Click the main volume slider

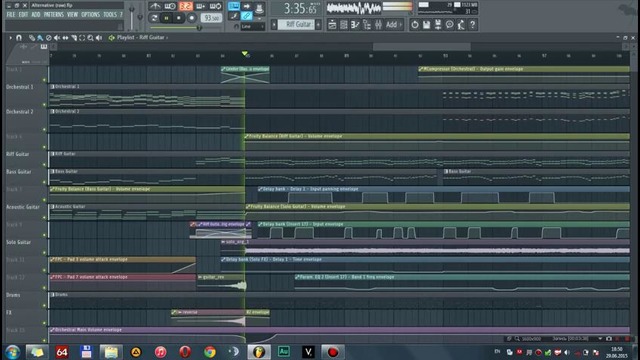tap(131, 17)
